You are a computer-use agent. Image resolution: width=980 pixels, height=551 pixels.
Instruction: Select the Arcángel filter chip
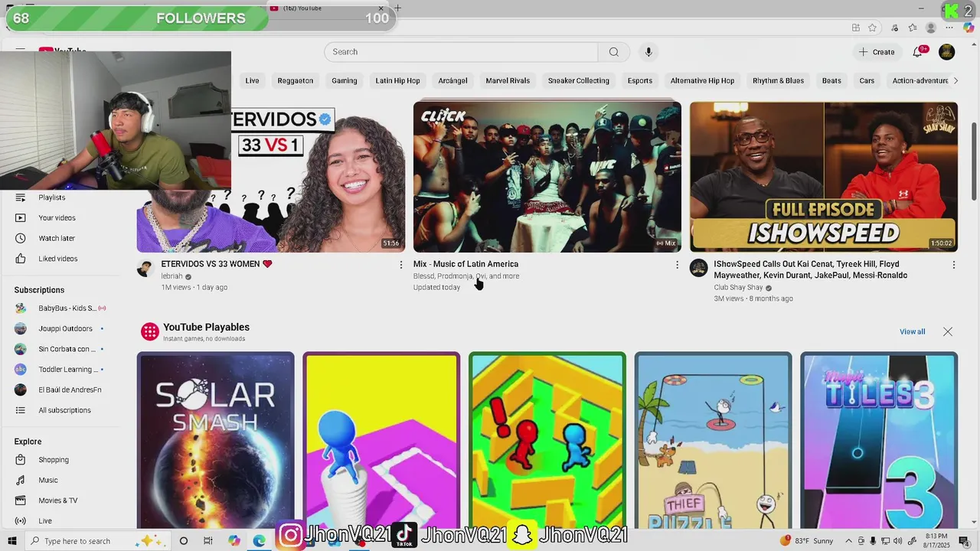(452, 80)
